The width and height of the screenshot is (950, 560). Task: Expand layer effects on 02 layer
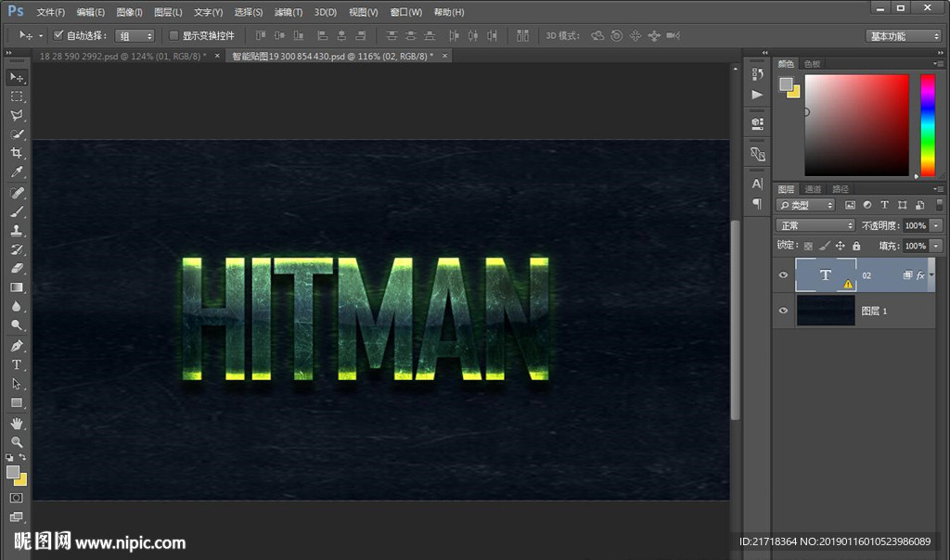coord(931,274)
